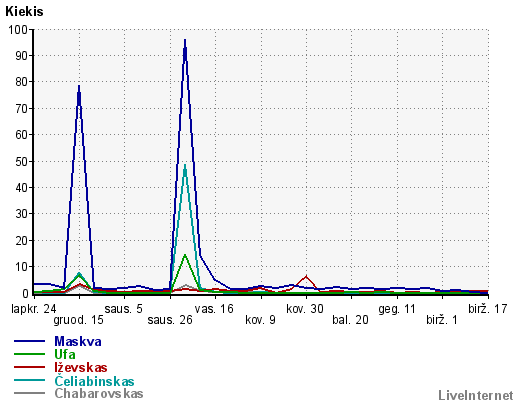Click the red Iževskas bump at kov. 30
This screenshot has height=405, width=520.
pos(306,276)
